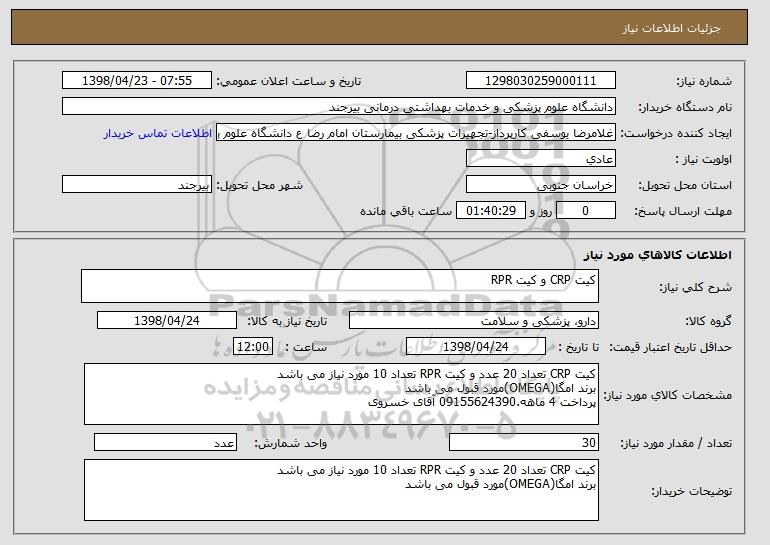Screen dimensions: 770x545
Task: Click the delivery city field بیرجند
Action: [x=137, y=185]
